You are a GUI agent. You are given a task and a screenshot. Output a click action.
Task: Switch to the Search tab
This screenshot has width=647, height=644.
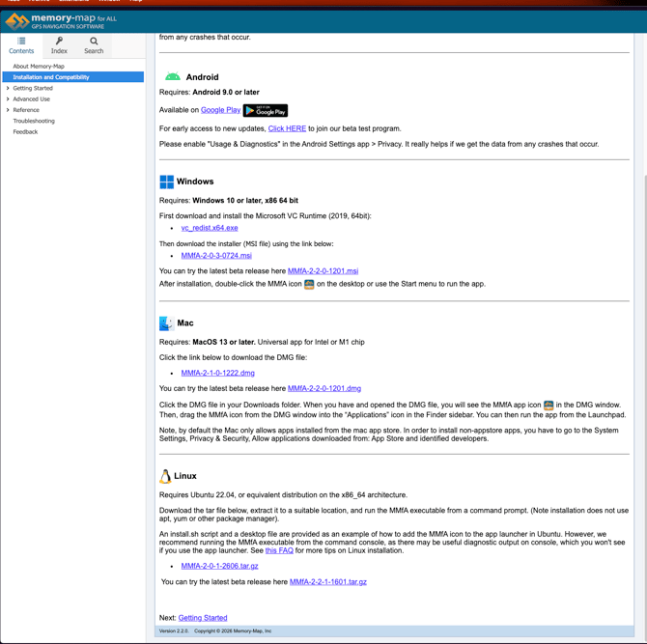tap(94, 45)
